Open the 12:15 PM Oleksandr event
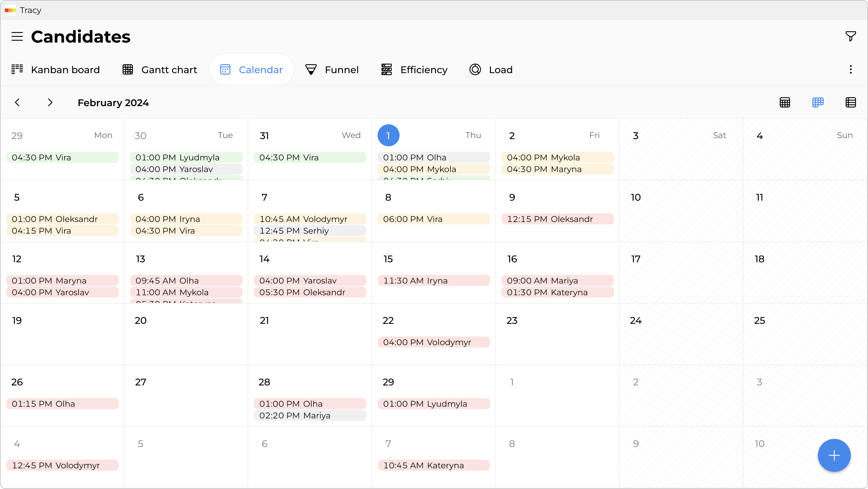The image size is (868, 489). pos(557,219)
